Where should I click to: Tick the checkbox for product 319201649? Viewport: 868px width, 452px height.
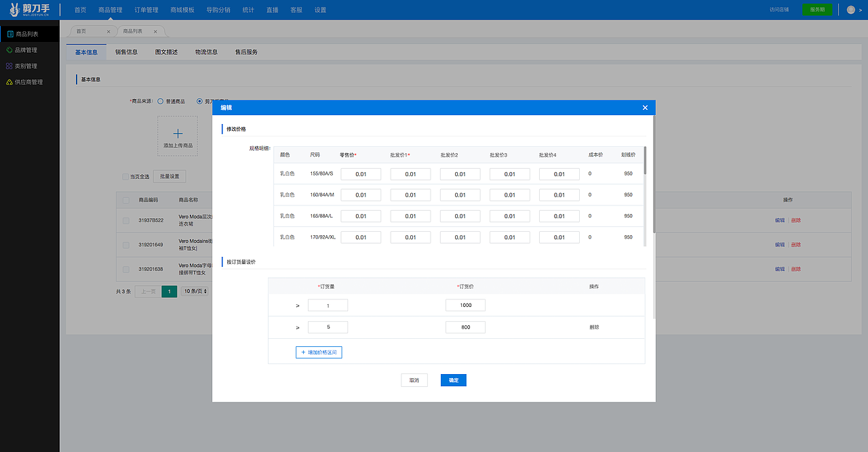point(125,245)
